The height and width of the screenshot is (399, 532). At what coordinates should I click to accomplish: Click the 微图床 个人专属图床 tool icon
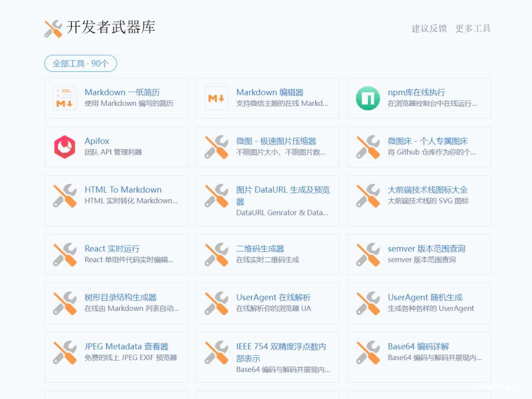click(x=368, y=147)
